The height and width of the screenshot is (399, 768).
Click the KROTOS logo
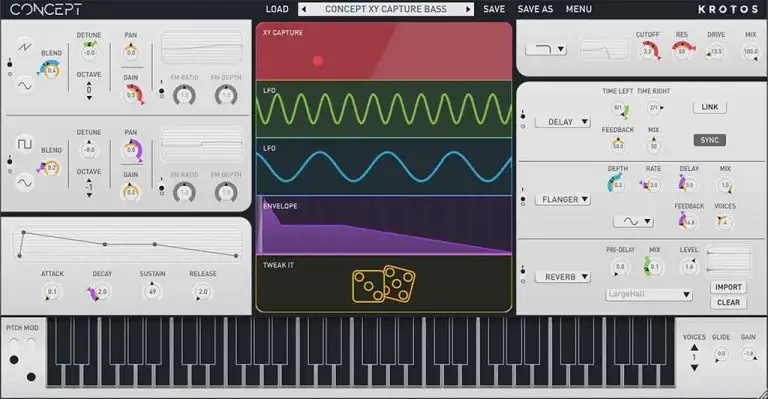728,9
